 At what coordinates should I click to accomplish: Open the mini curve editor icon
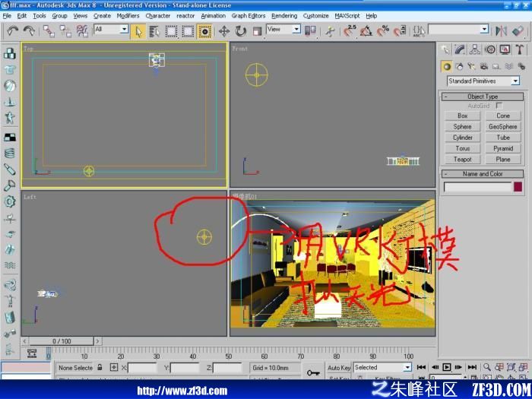click(x=32, y=353)
